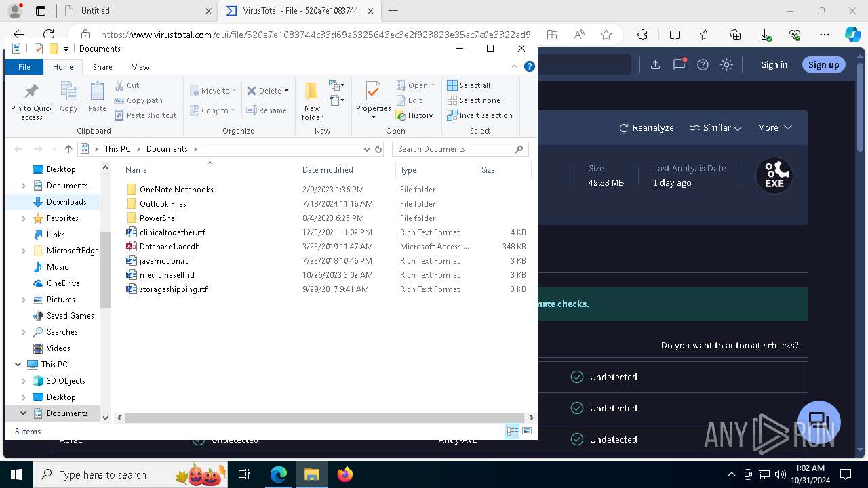Open Firefox from the taskbar
Screen dimensions: 868x488
point(345,474)
